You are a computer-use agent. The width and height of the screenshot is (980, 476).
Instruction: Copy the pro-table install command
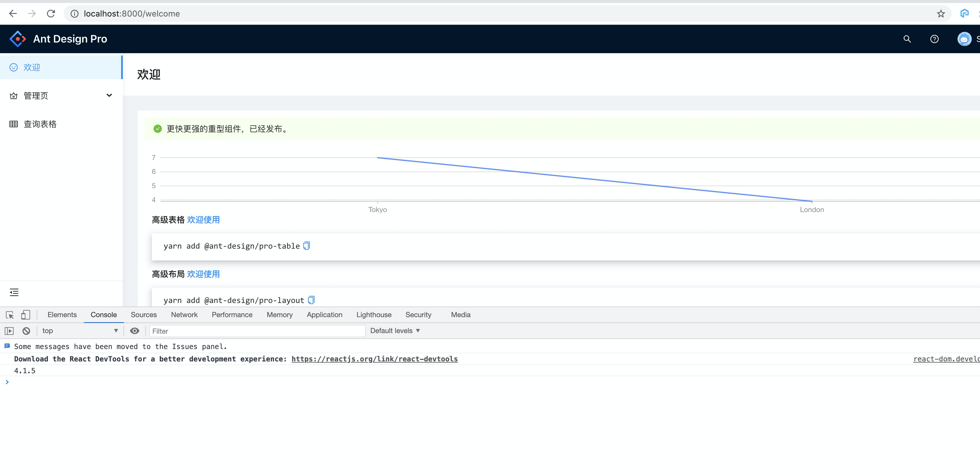pyautogui.click(x=306, y=246)
